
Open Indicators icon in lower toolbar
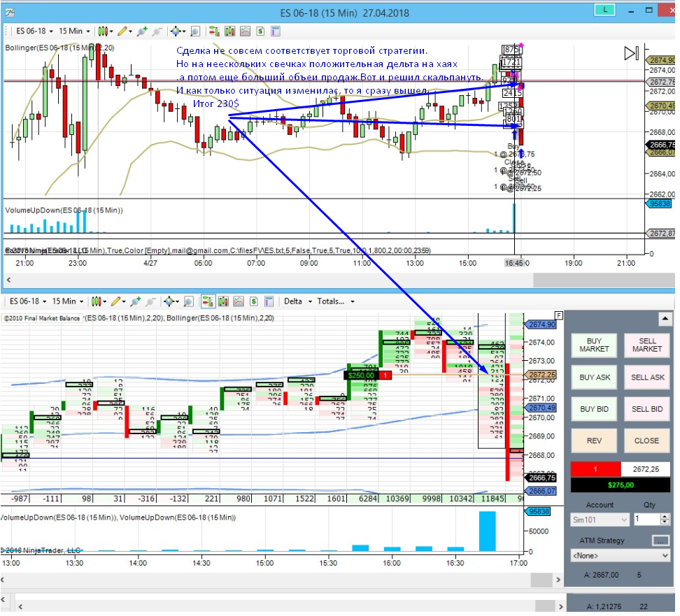point(239,301)
